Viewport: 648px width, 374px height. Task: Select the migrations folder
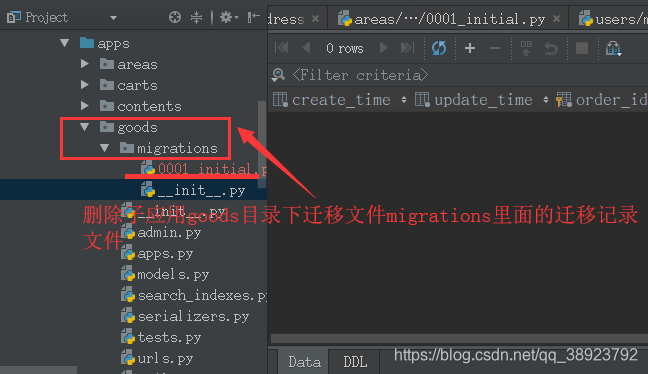pyautogui.click(x=169, y=148)
